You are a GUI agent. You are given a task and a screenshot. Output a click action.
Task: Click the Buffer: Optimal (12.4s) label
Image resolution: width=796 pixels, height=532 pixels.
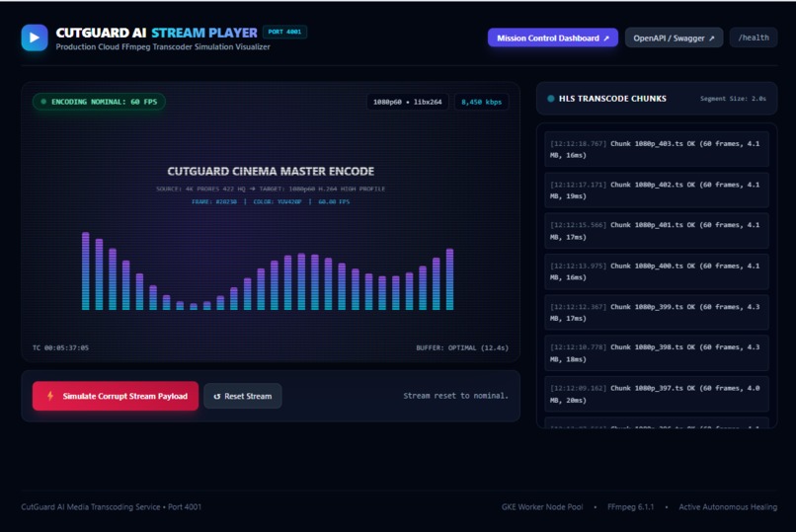point(462,347)
